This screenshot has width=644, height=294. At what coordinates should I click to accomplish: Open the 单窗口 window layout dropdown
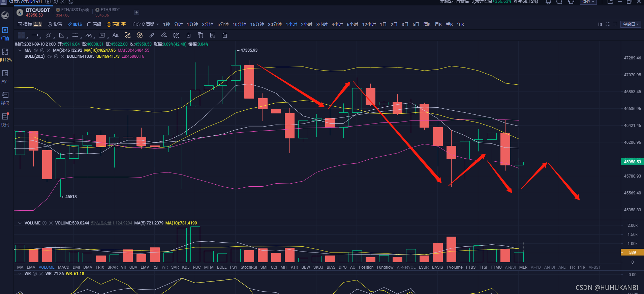(631, 24)
